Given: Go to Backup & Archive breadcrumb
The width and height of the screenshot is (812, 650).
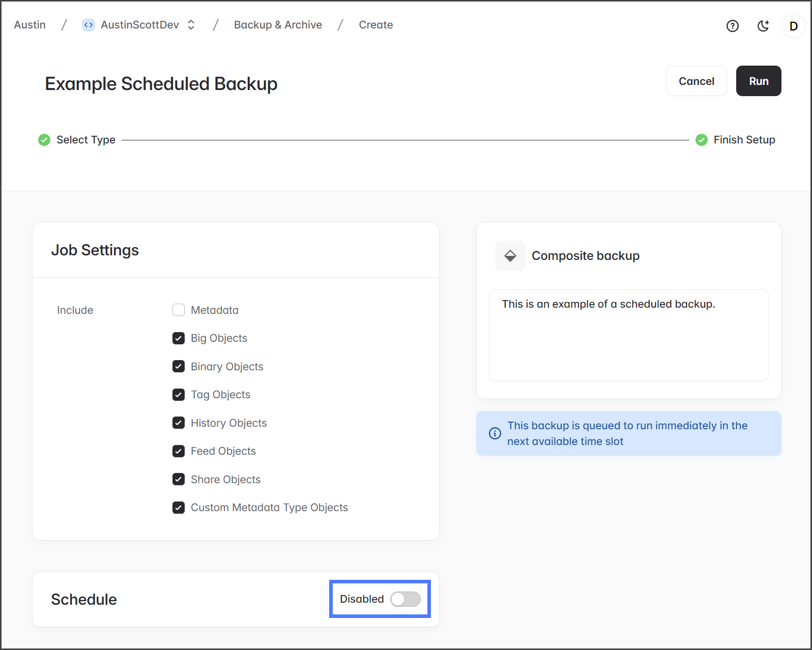Looking at the screenshot, I should coord(278,25).
